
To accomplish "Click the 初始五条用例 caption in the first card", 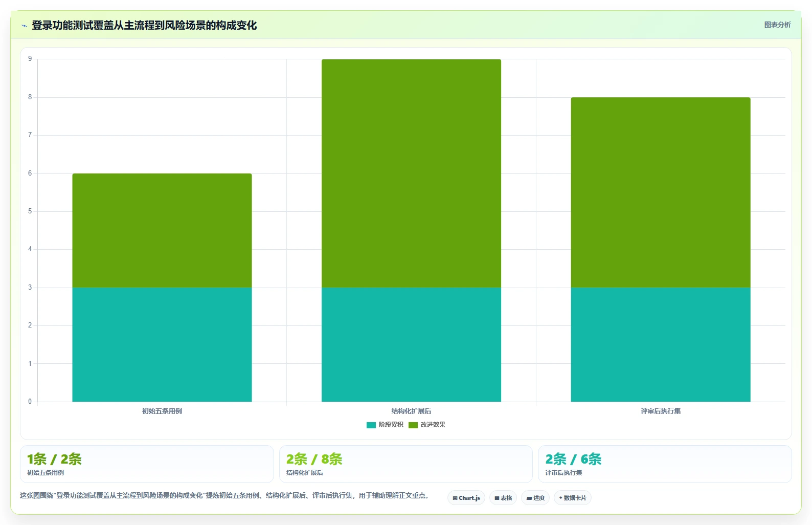I will [x=46, y=473].
